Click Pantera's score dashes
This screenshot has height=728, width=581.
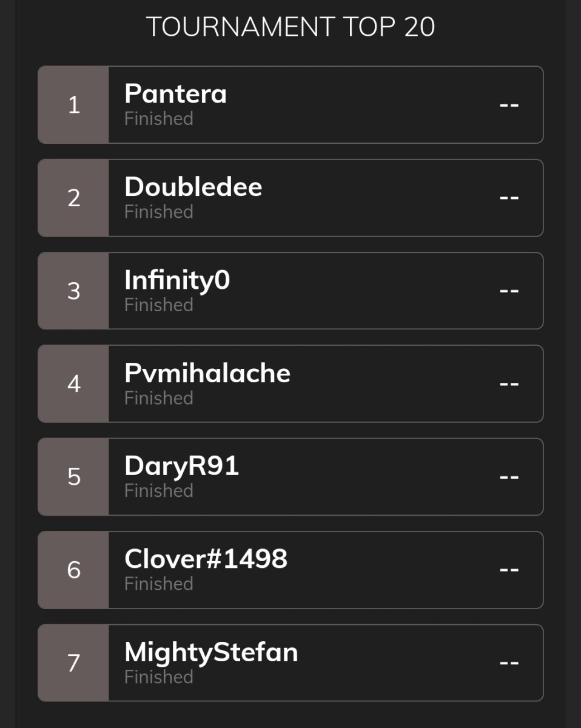coord(509,105)
